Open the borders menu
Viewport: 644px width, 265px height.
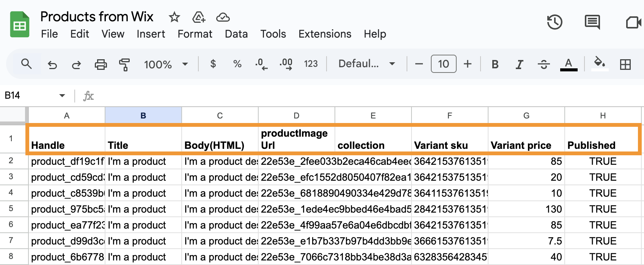[625, 64]
